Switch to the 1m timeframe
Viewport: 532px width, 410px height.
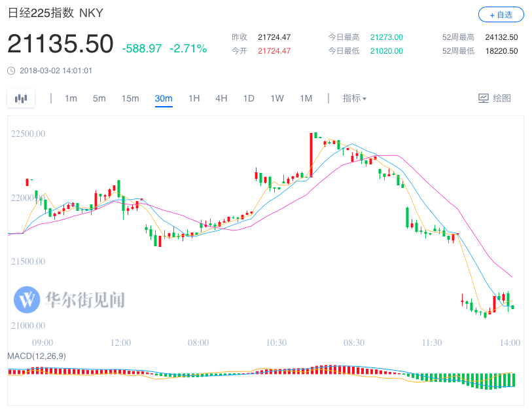coord(71,98)
